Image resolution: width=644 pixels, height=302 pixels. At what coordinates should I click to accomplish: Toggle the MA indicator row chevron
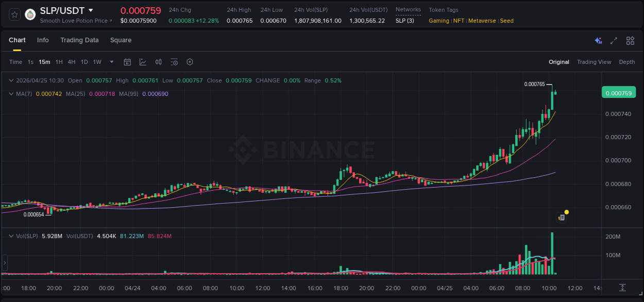11,94
